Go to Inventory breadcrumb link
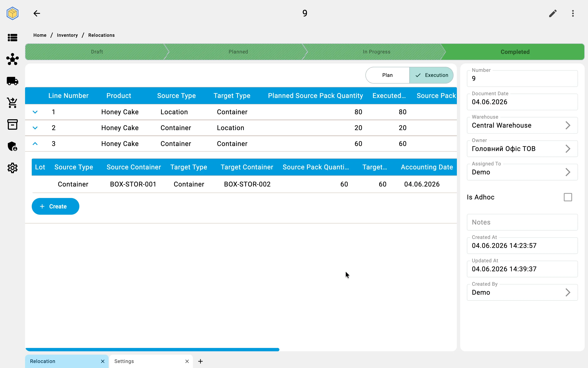Screen dimensions: 588x368 coord(67,35)
